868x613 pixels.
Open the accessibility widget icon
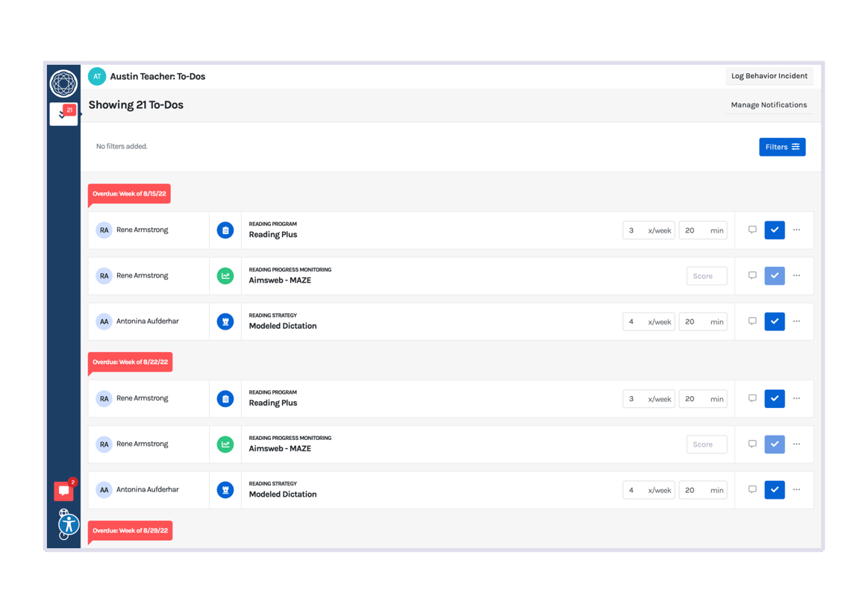[69, 524]
